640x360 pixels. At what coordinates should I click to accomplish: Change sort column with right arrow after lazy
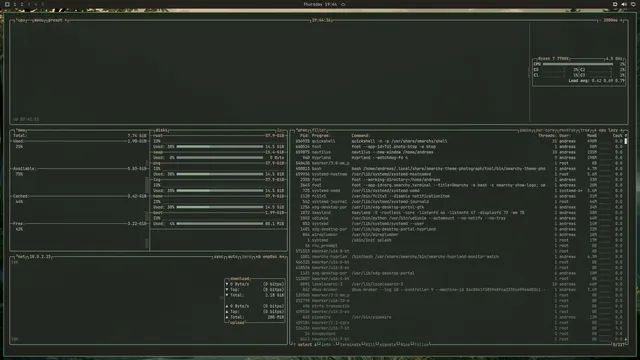pyautogui.click(x=622, y=130)
